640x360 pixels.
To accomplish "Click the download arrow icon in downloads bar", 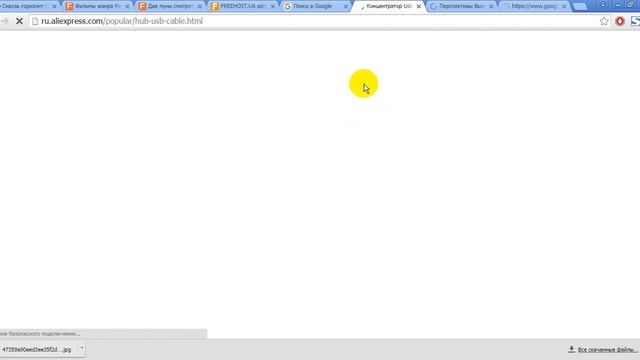I will pyautogui.click(x=571, y=349).
